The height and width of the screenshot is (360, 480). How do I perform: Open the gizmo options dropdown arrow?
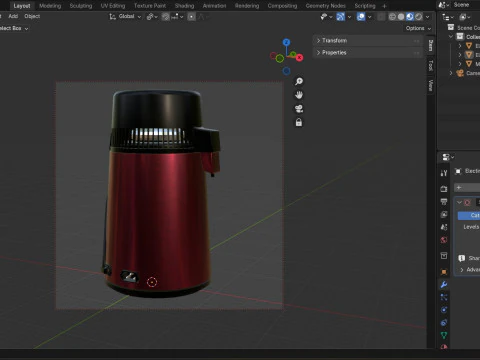coord(349,17)
